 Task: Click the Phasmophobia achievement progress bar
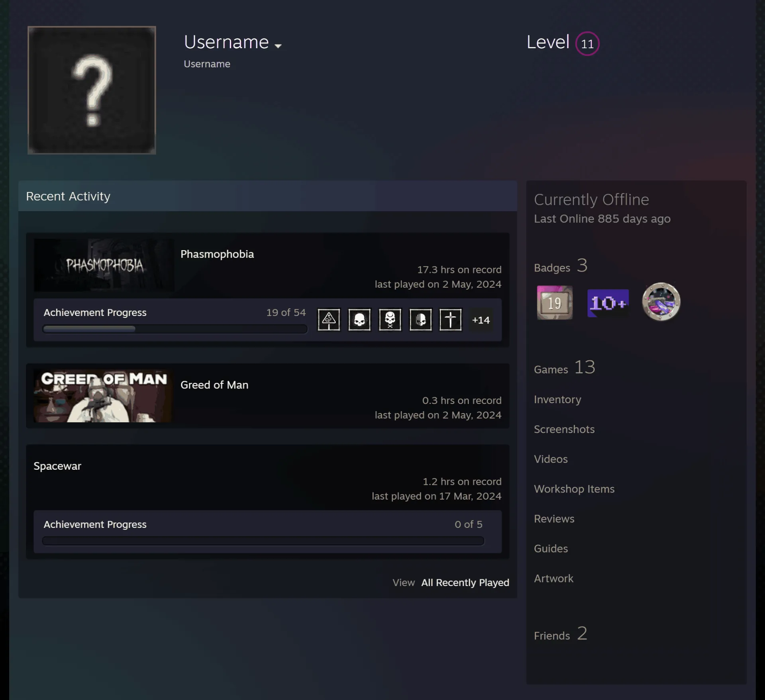point(175,329)
